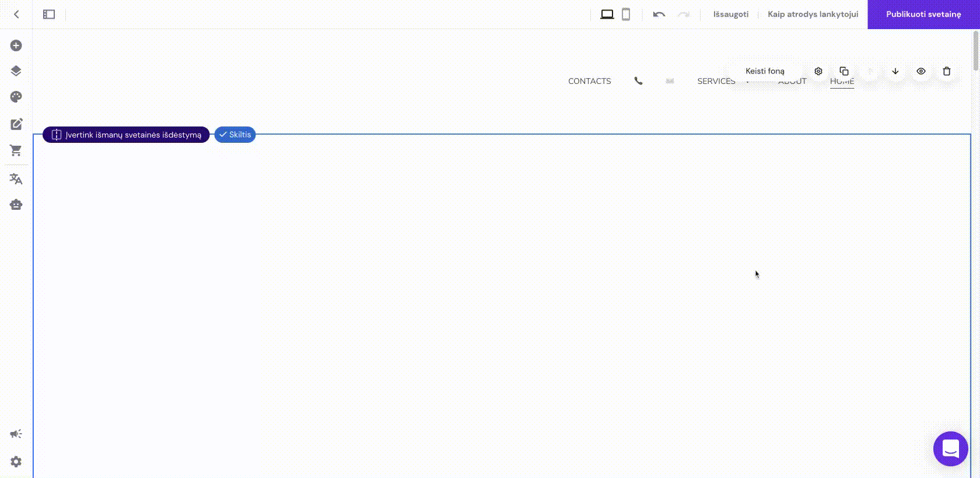
Task: Open the translate languages panel
Action: (16, 179)
